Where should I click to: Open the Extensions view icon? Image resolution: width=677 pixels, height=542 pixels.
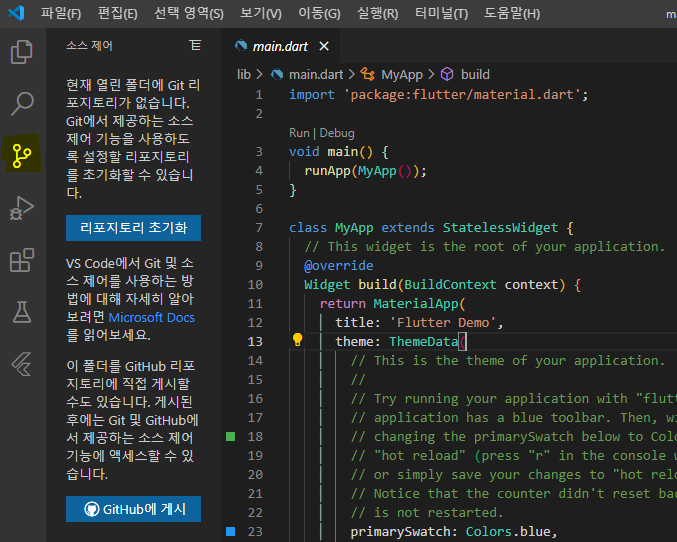(x=22, y=260)
